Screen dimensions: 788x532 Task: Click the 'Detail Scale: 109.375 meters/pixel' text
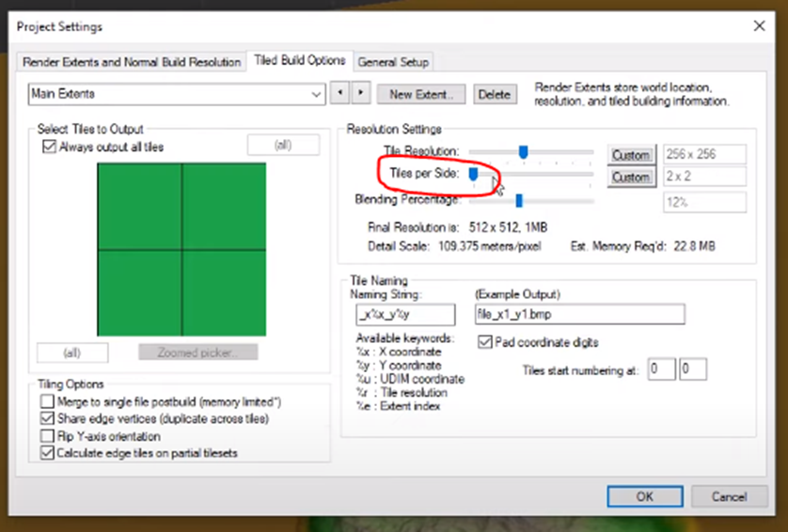point(454,246)
